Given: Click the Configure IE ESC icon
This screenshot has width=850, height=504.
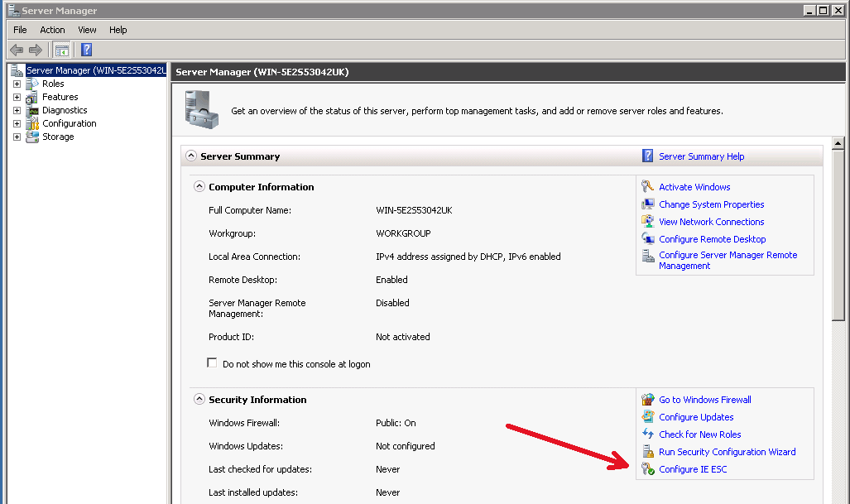Looking at the screenshot, I should pyautogui.click(x=648, y=469).
